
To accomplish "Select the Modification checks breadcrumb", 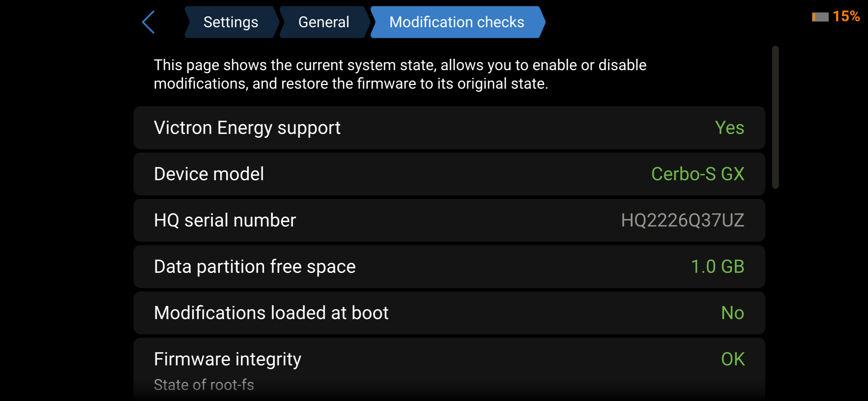I will tap(457, 22).
